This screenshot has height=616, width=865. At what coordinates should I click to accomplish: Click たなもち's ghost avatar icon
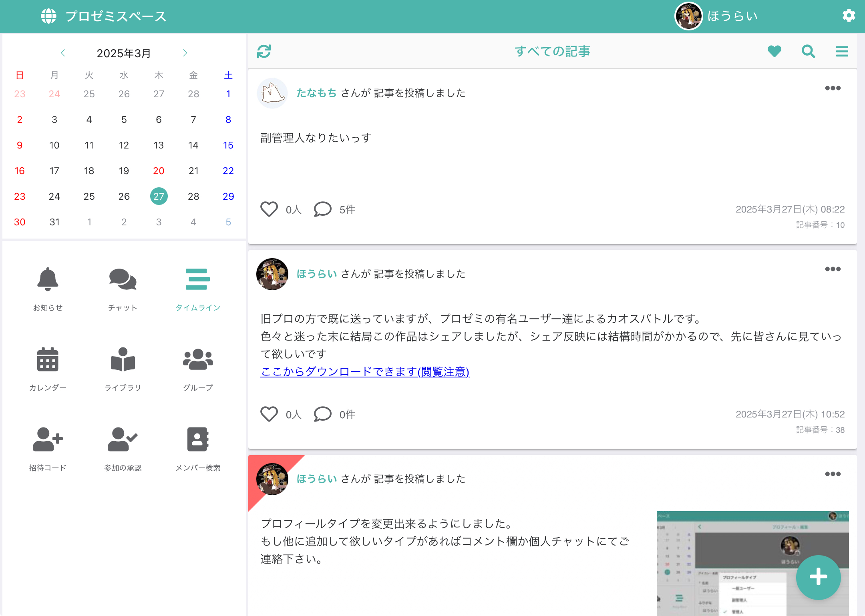272,93
